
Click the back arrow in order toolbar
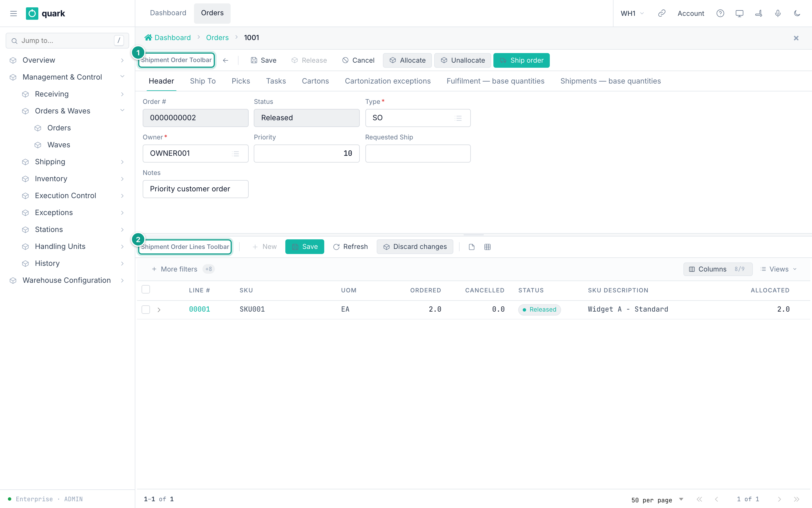point(226,60)
